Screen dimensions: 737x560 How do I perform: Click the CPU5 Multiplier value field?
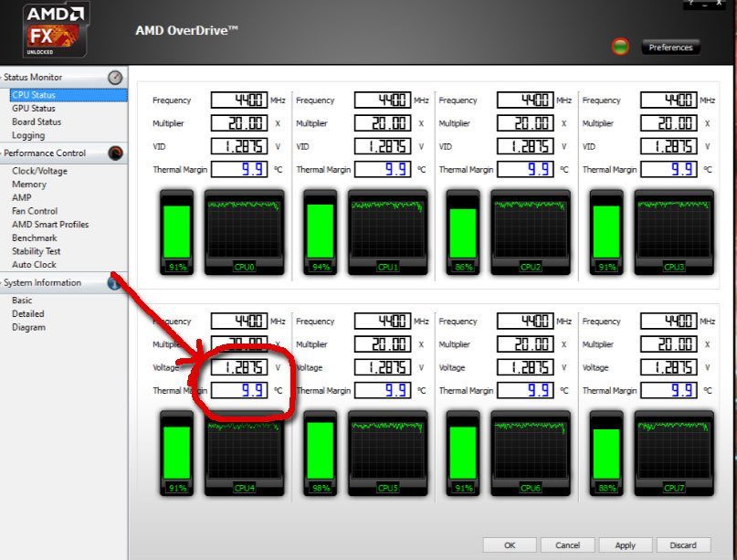(383, 344)
